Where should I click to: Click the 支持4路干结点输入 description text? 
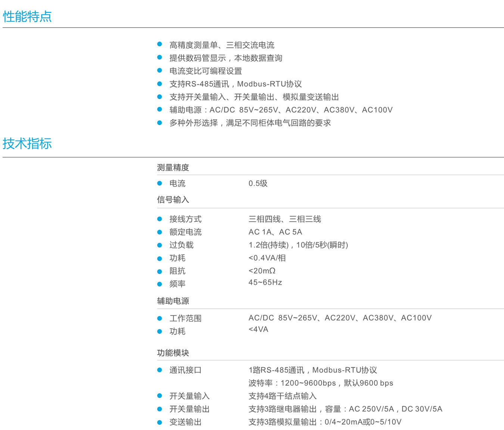[282, 396]
